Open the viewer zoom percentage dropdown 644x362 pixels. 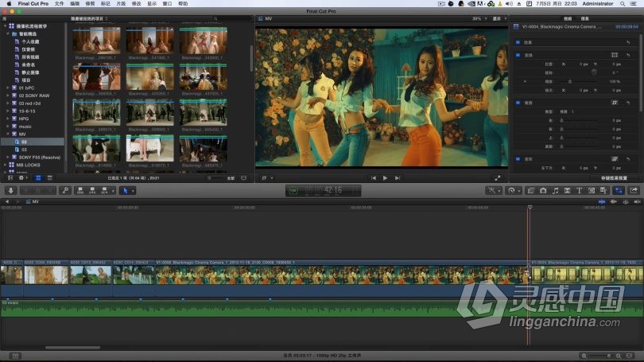[479, 18]
